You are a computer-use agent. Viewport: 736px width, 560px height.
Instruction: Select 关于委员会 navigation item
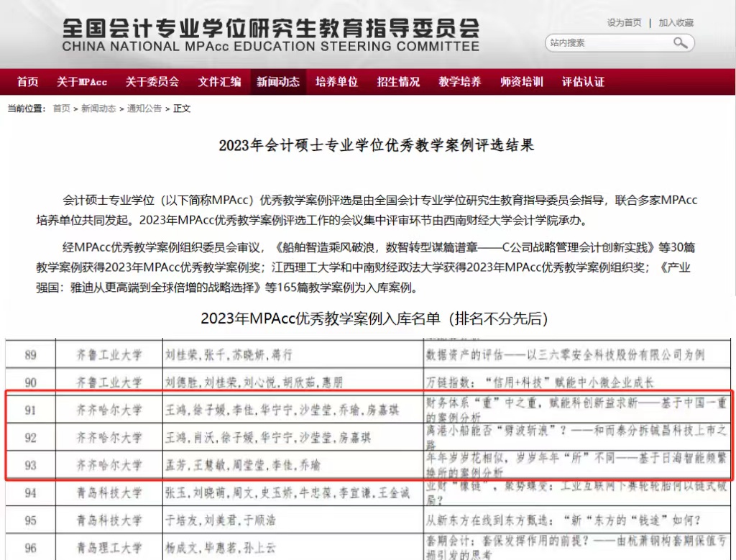click(152, 82)
